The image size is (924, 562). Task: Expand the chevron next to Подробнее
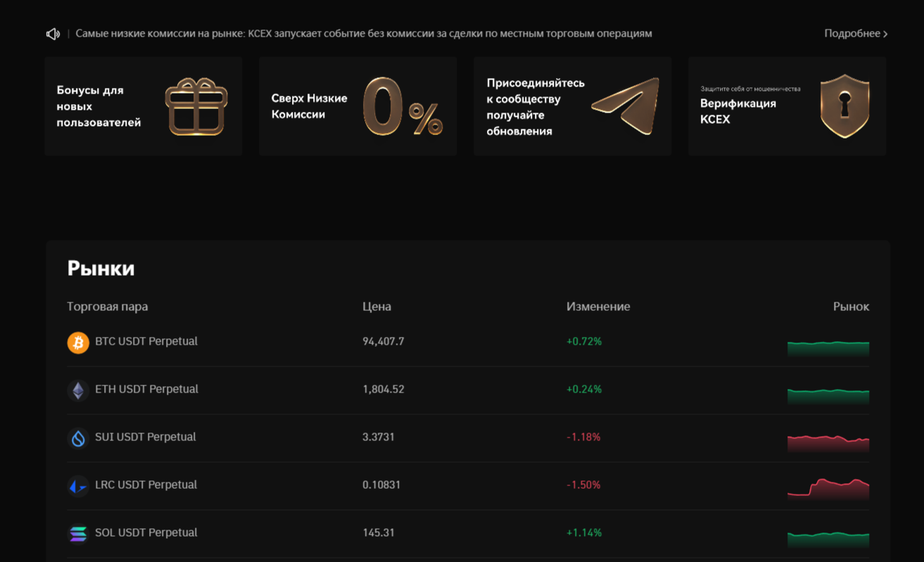(x=885, y=34)
